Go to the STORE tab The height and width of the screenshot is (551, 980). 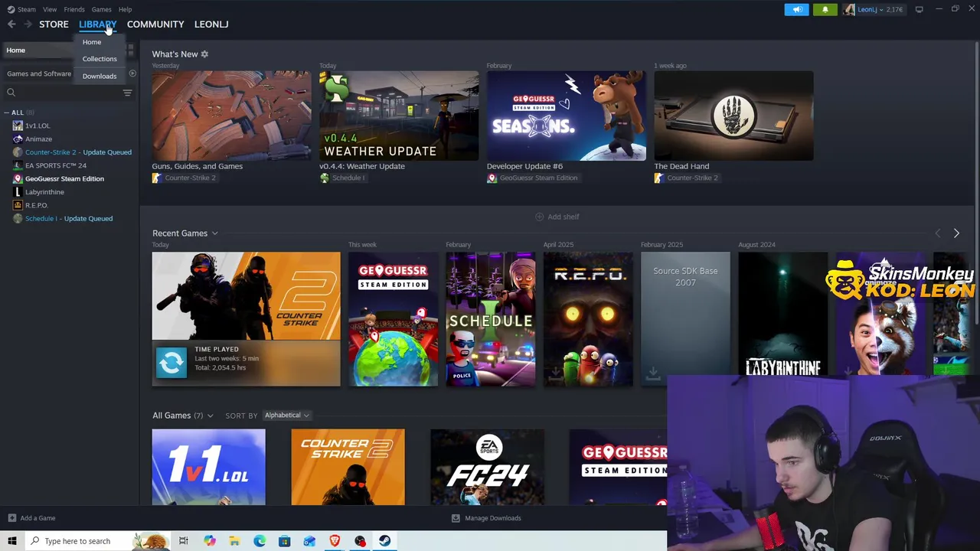[x=54, y=24]
